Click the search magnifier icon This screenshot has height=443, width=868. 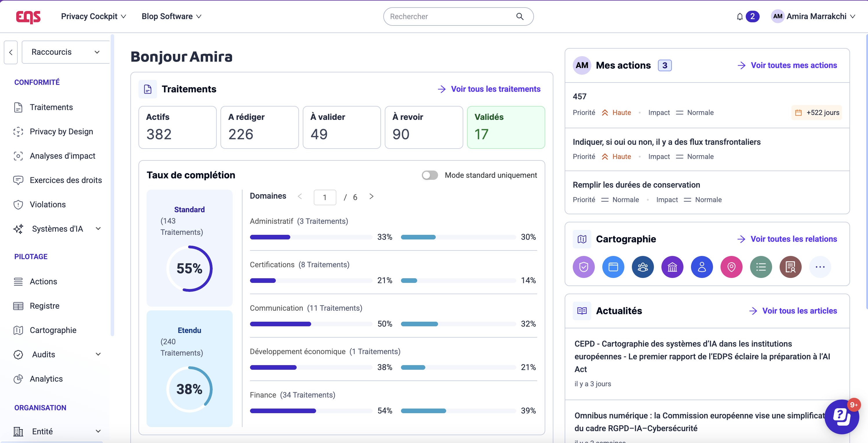click(x=519, y=17)
